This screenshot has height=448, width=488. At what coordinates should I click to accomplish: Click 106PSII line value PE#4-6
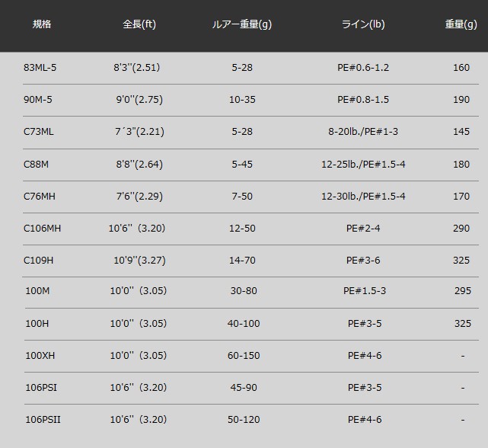point(365,420)
